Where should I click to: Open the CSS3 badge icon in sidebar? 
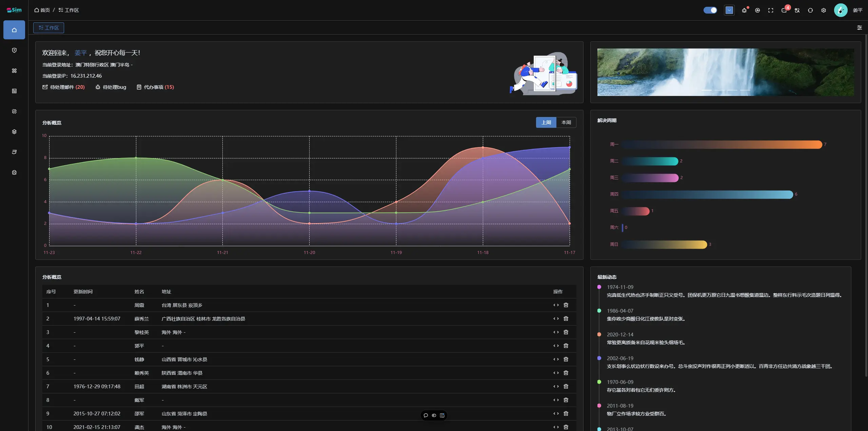[14, 152]
